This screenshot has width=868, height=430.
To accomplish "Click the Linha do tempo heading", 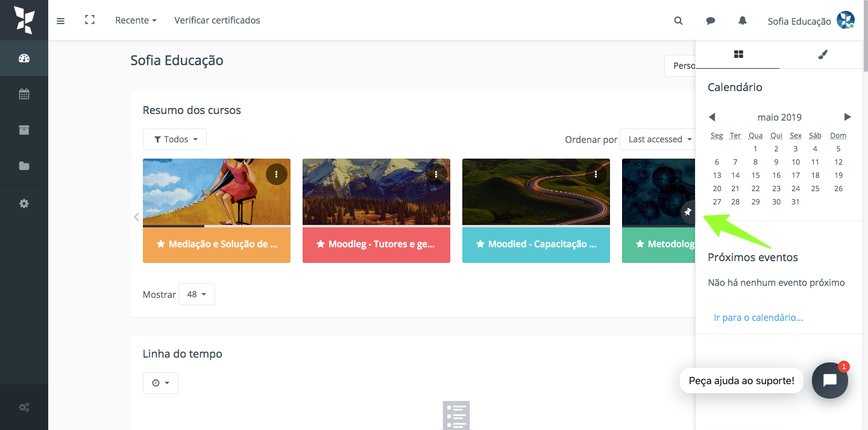I will [x=183, y=354].
